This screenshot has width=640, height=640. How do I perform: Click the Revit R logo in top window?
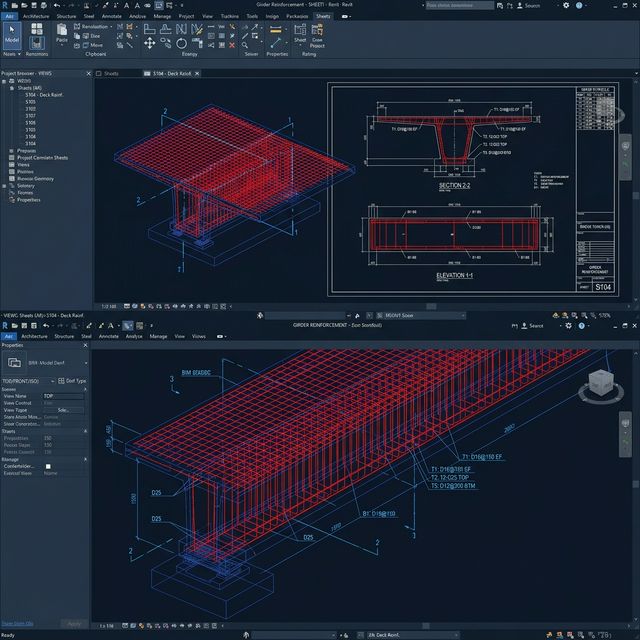(x=5, y=5)
